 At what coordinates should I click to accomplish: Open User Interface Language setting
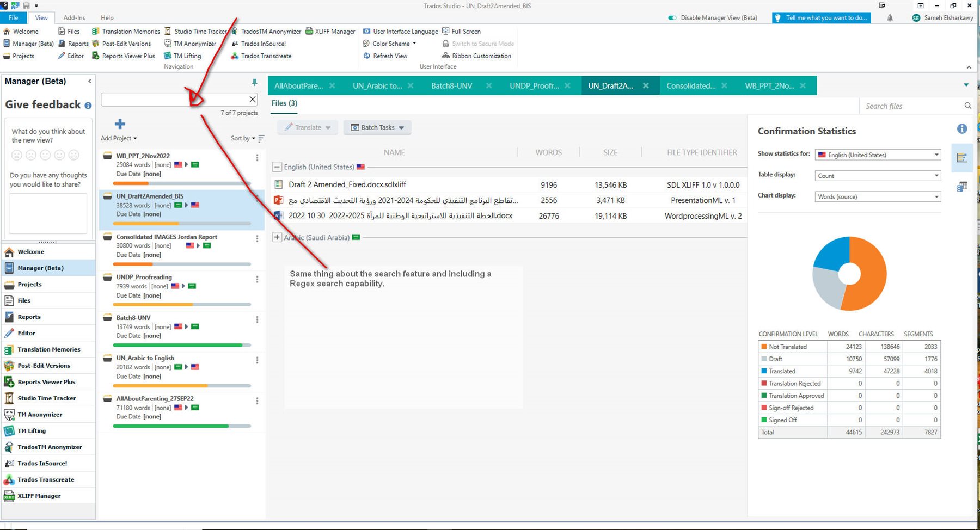tap(400, 32)
